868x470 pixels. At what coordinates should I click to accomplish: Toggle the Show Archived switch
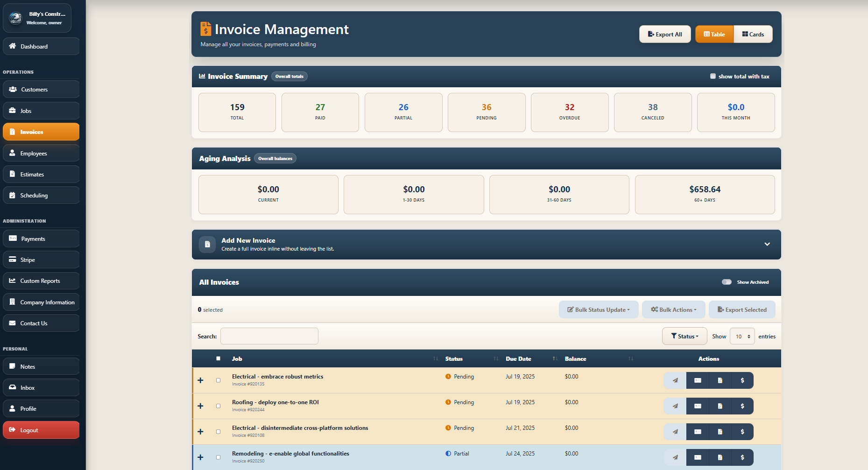tap(727, 282)
